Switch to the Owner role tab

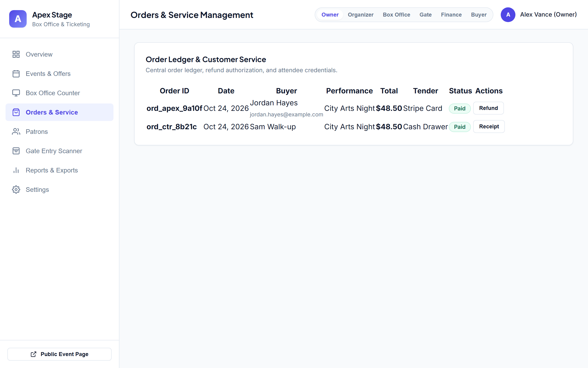pyautogui.click(x=330, y=14)
